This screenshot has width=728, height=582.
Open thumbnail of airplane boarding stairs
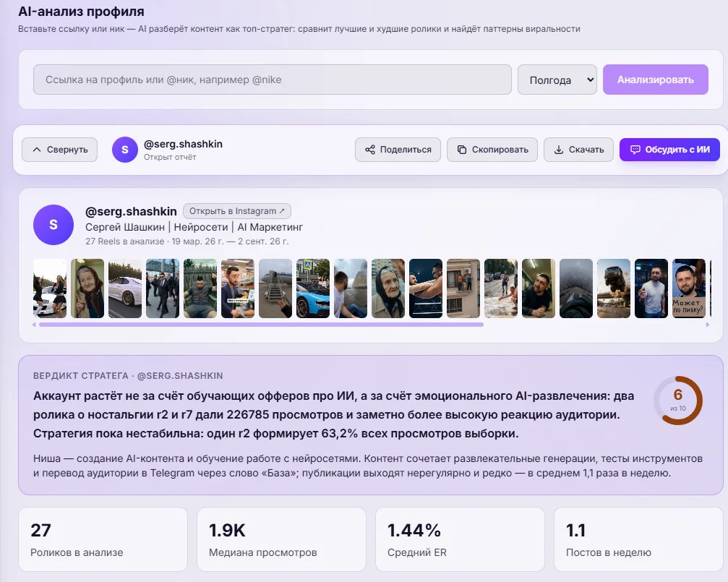click(x=275, y=288)
